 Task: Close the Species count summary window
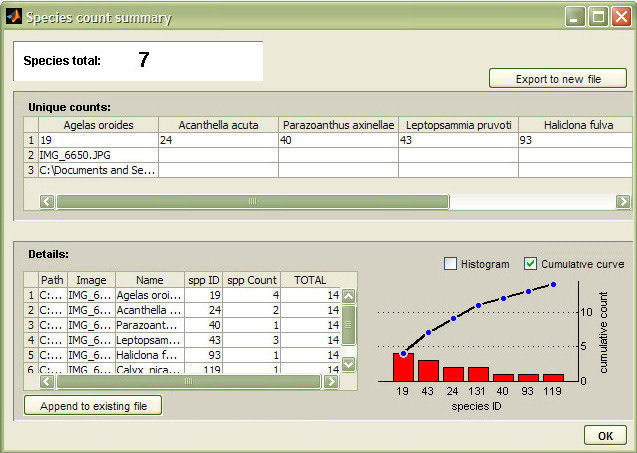coord(620,17)
